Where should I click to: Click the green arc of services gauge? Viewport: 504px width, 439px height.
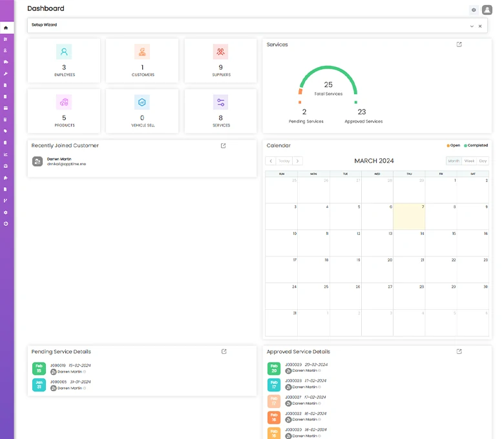(328, 68)
